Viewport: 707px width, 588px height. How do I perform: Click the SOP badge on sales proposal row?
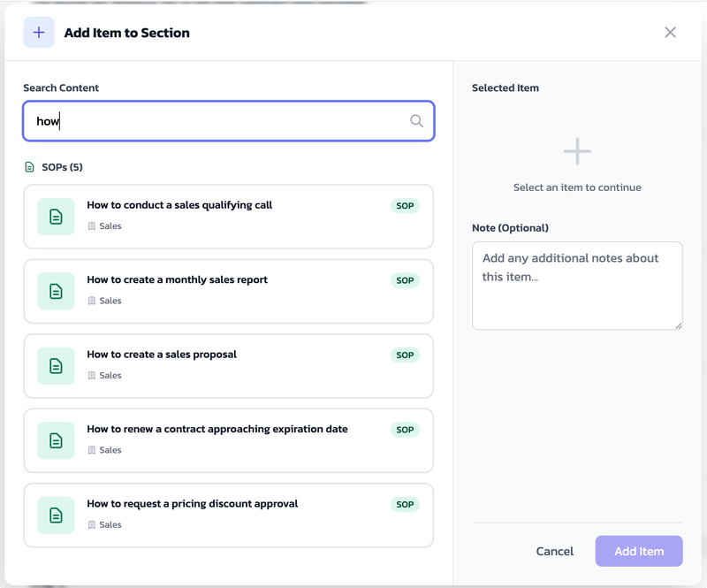click(405, 355)
